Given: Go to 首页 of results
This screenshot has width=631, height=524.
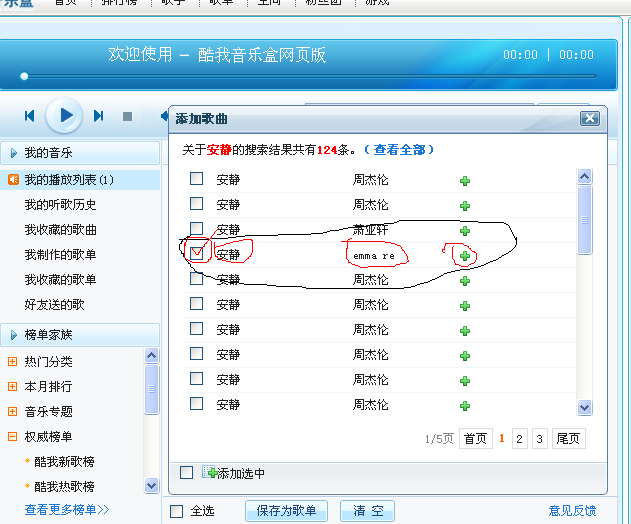Looking at the screenshot, I should (x=476, y=438).
